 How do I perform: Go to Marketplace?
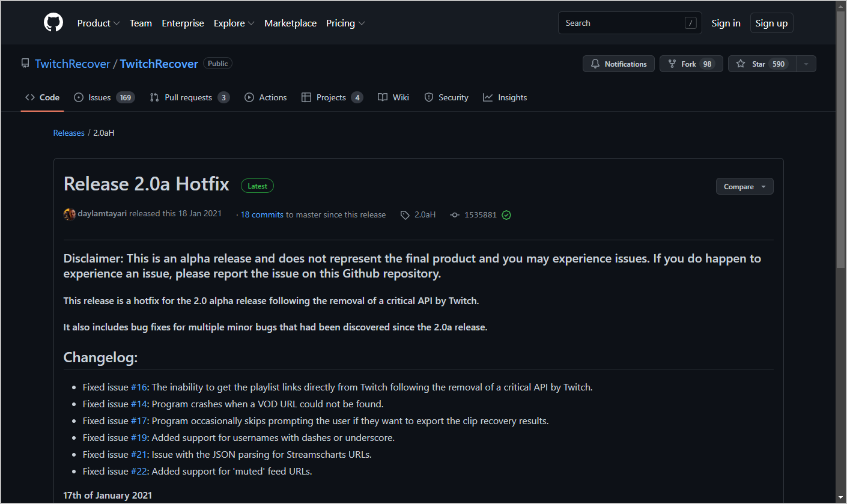[291, 23]
